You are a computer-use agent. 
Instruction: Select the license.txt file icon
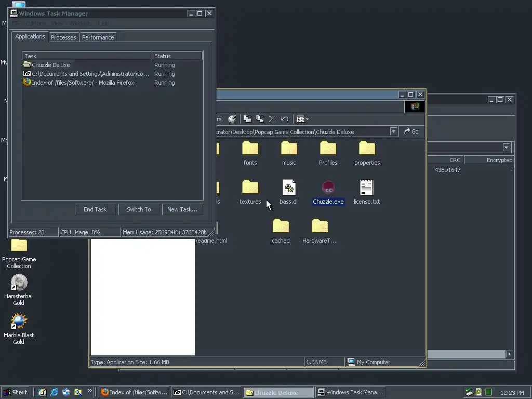367,188
